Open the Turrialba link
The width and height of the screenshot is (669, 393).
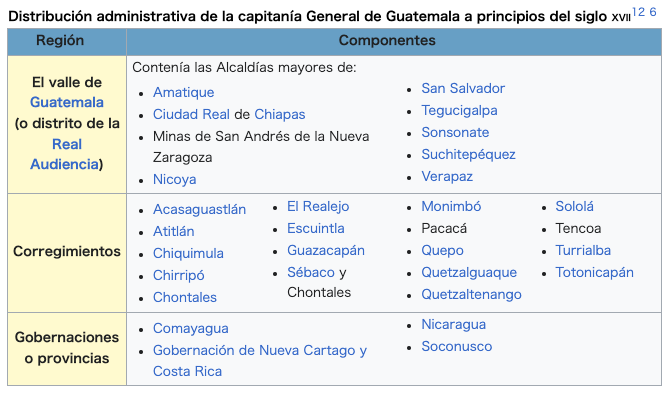(x=583, y=250)
